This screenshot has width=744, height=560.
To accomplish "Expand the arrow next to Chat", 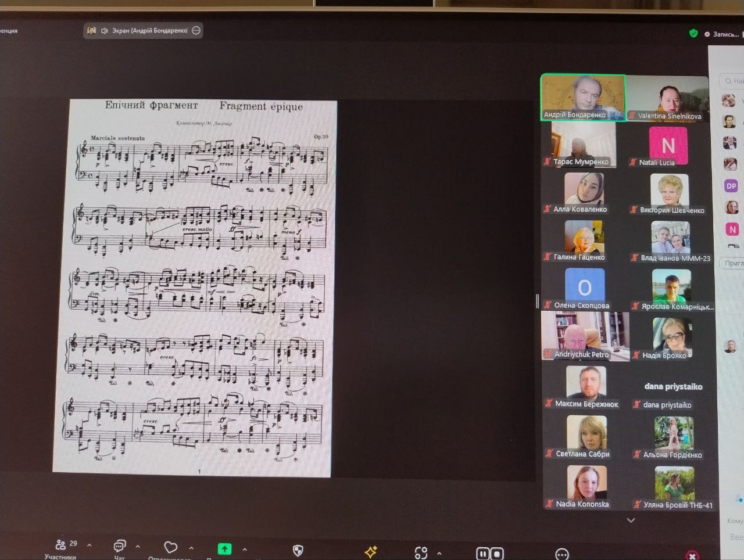I will pos(138,547).
